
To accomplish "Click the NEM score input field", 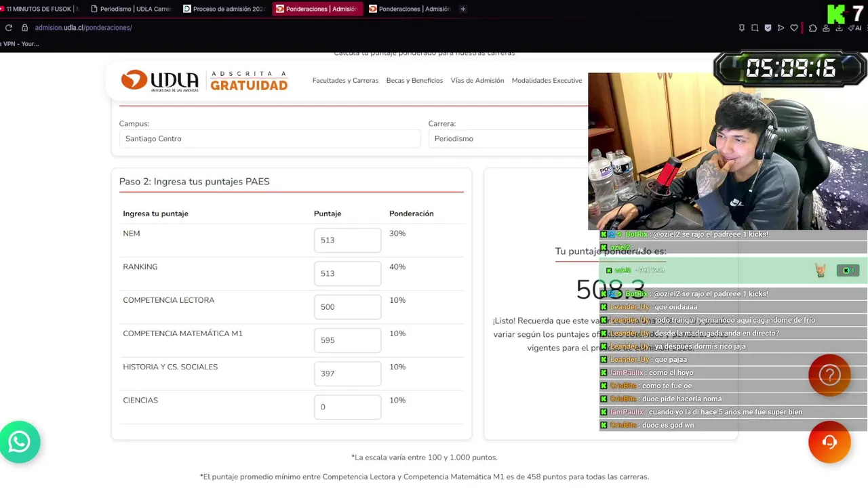I will coord(347,240).
